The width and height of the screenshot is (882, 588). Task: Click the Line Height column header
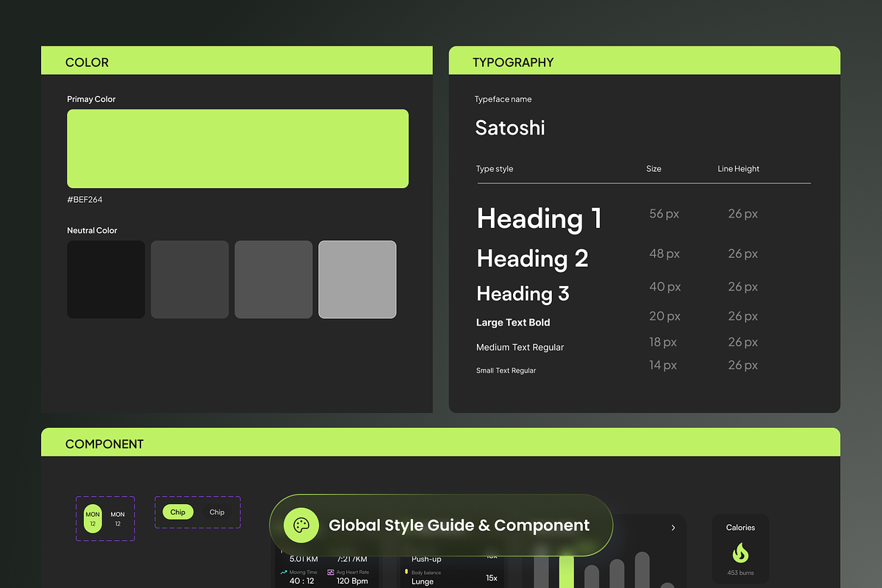tap(739, 168)
